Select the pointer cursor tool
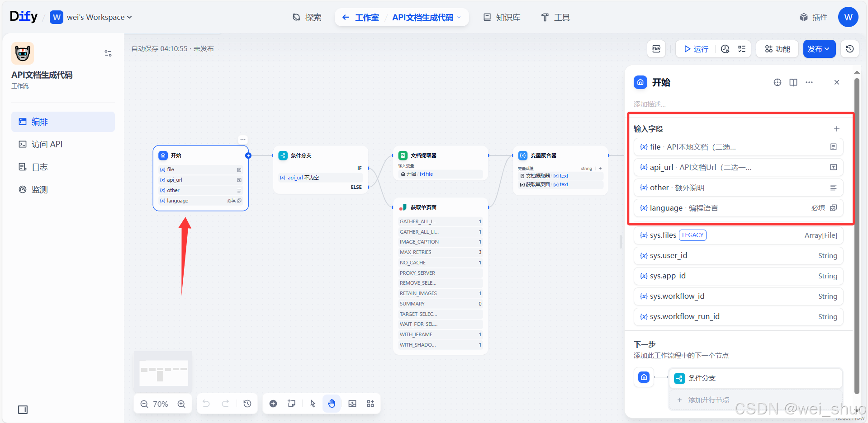The height and width of the screenshot is (423, 868). coord(312,403)
